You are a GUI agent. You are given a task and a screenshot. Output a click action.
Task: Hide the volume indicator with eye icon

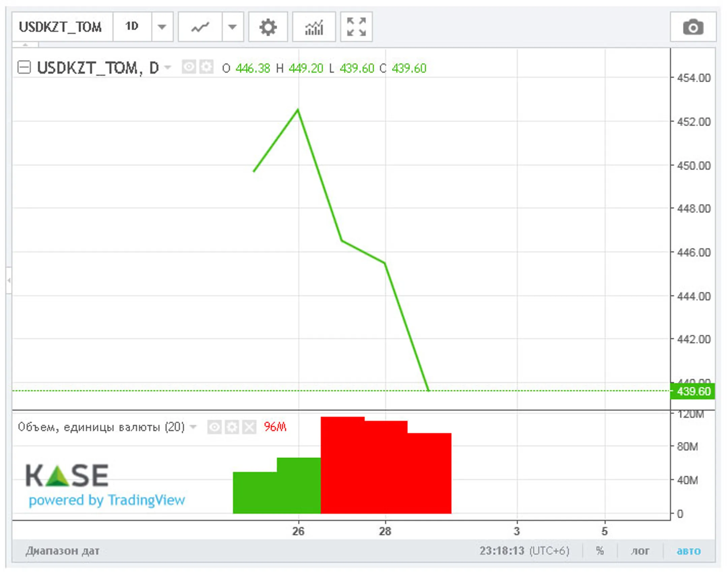pos(214,427)
